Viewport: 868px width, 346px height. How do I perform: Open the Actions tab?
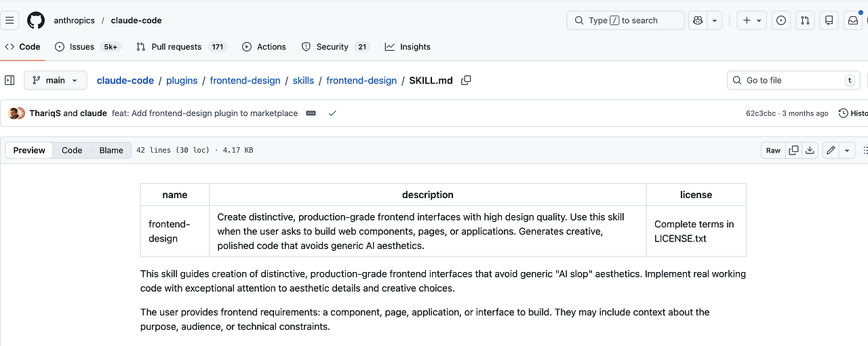264,47
